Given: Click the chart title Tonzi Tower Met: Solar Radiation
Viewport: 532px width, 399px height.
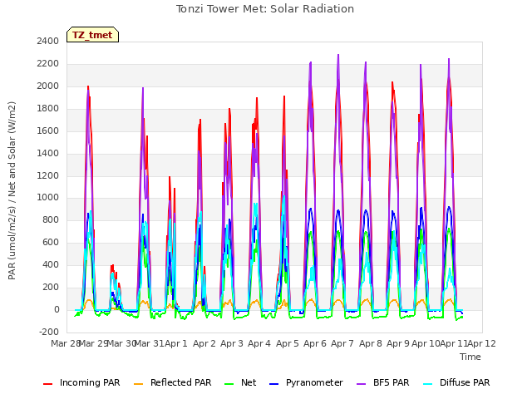Looking at the screenshot, I should pos(265,9).
